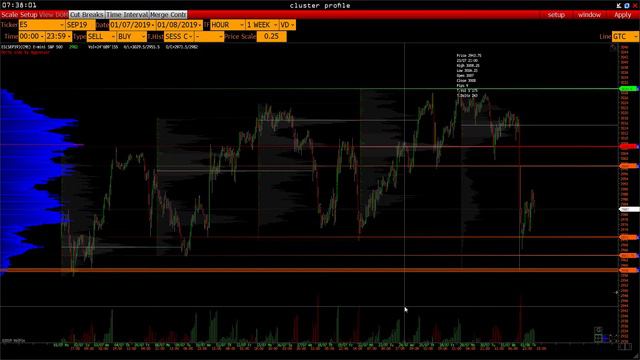Open the start date 01/07/2019 dropdown

[x=132, y=25]
